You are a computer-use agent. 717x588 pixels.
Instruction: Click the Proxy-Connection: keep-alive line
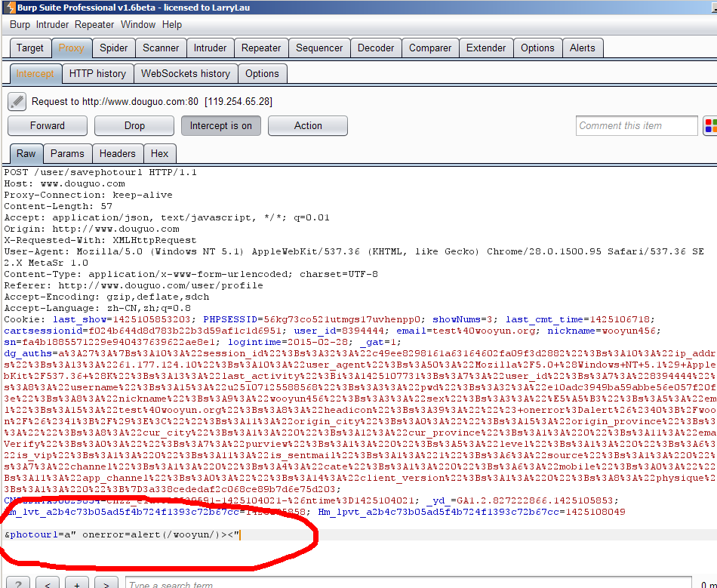(88, 195)
